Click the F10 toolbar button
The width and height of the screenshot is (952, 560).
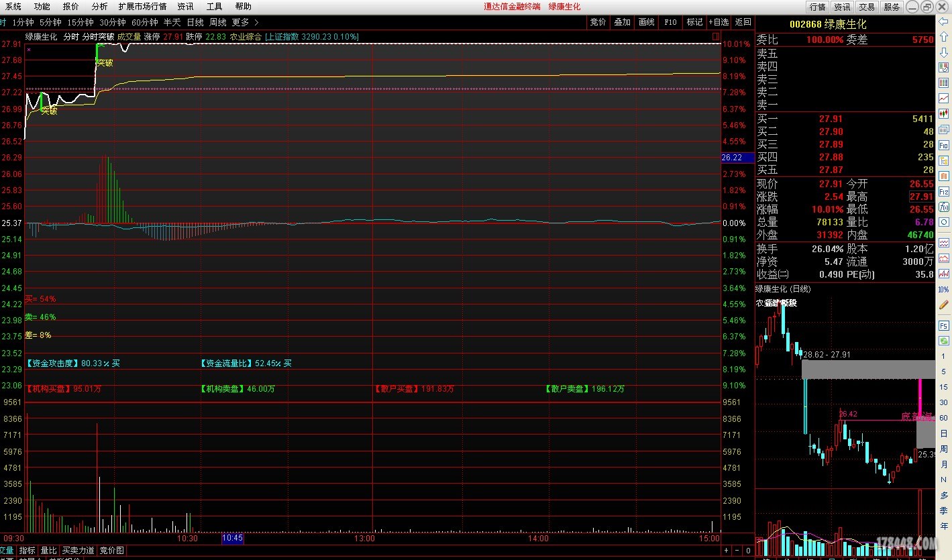[x=670, y=22]
